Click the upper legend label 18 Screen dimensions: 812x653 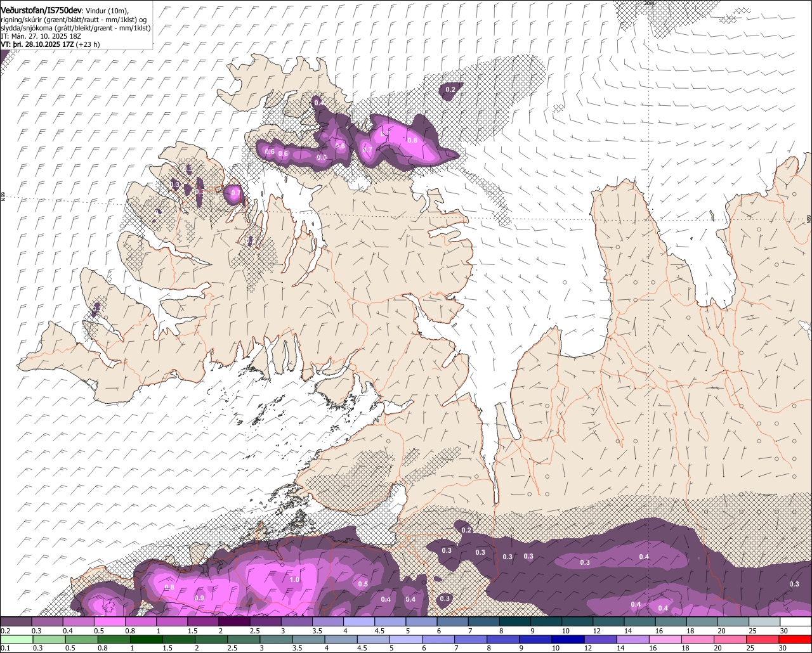[690, 631]
